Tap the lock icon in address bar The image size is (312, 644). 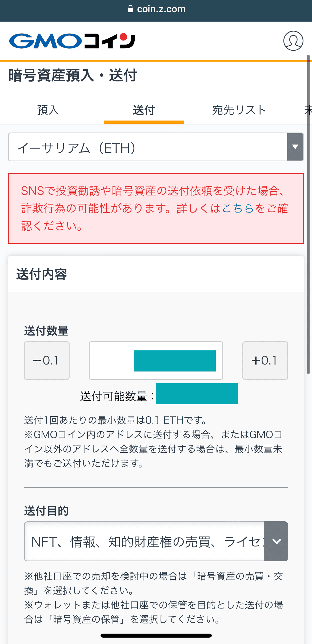(x=130, y=9)
